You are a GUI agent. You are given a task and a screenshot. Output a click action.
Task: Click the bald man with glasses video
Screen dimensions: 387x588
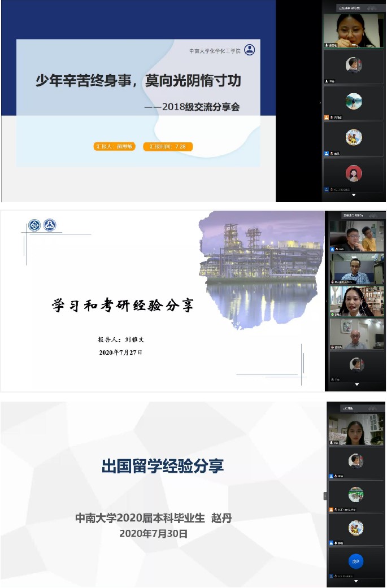tap(357, 334)
